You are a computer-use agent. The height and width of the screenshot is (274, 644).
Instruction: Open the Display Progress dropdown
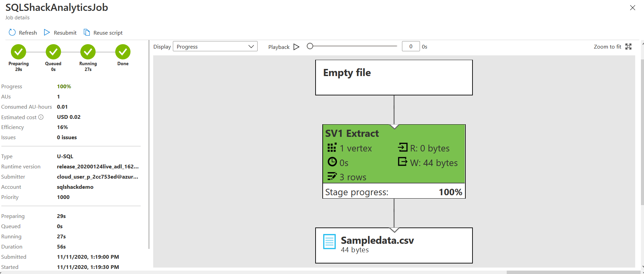click(215, 47)
